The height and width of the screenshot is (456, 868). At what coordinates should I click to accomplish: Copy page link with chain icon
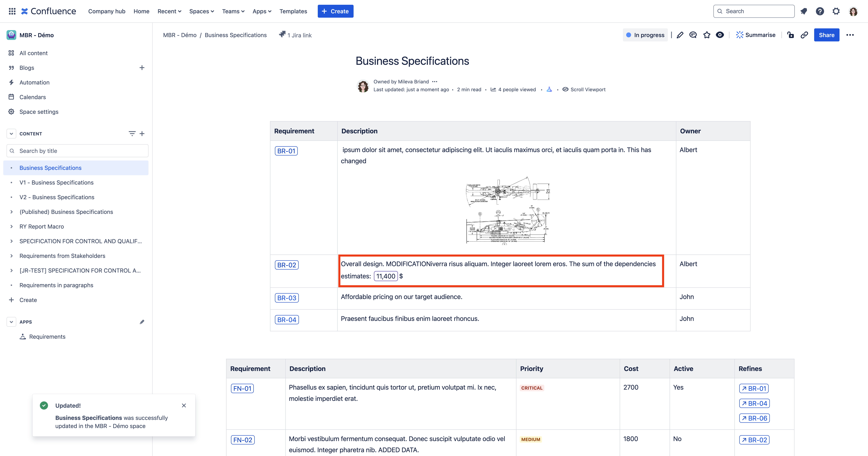pos(804,35)
